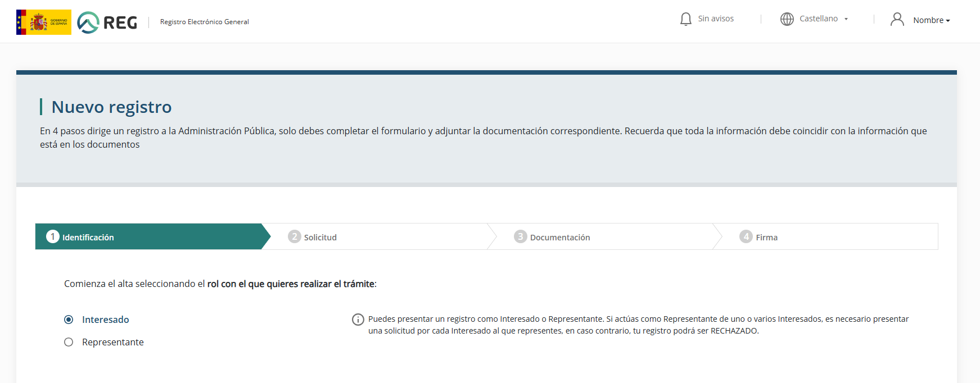This screenshot has height=383, width=980.
Task: Click Registro Electrónico General title link
Action: point(204,22)
